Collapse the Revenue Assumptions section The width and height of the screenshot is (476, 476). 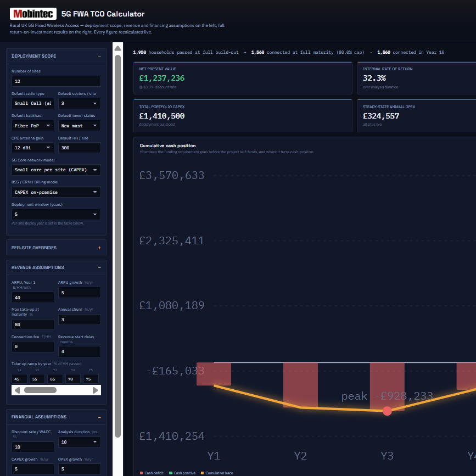tap(99, 268)
